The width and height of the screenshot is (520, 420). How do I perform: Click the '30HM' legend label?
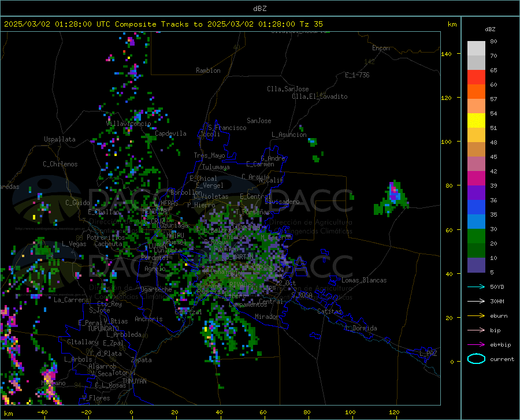(x=497, y=302)
